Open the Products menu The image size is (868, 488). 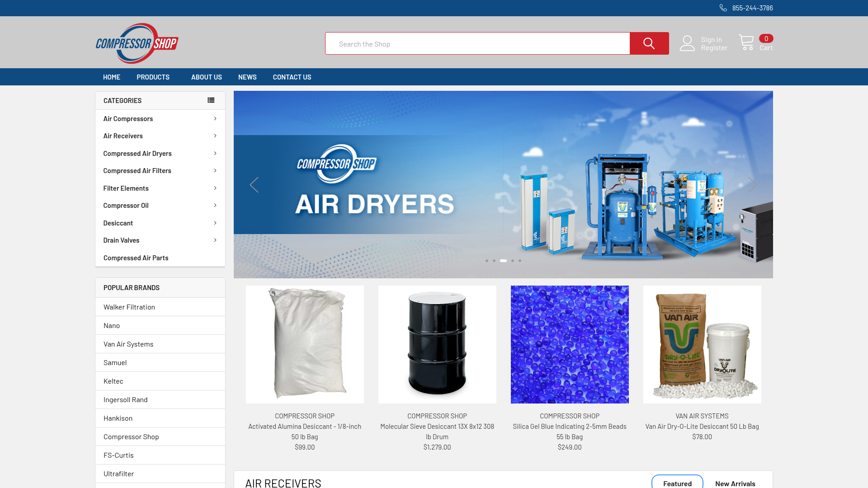tap(153, 77)
